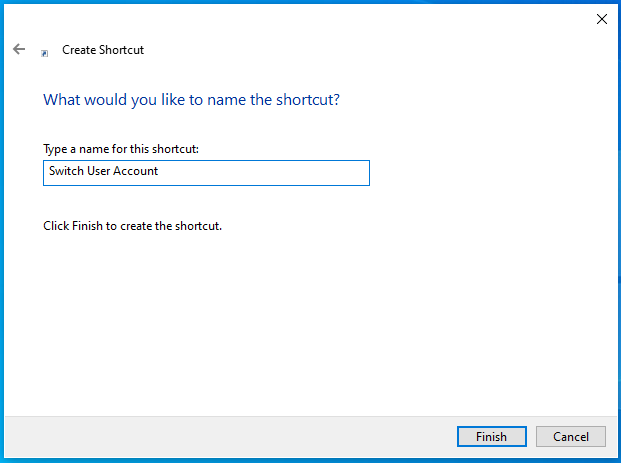Click the "Create Shortcut" title text
This screenshot has width=621, height=463.
click(x=103, y=50)
